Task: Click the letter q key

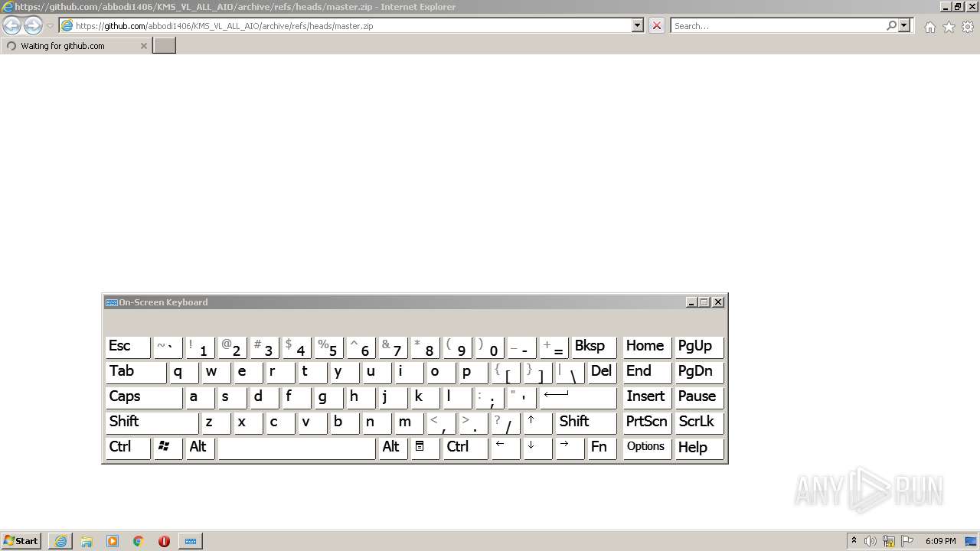Action: tap(184, 372)
